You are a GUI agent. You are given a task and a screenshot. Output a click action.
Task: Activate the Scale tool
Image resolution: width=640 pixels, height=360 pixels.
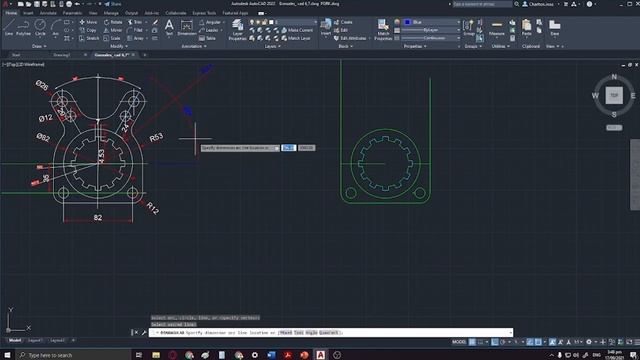click(112, 38)
